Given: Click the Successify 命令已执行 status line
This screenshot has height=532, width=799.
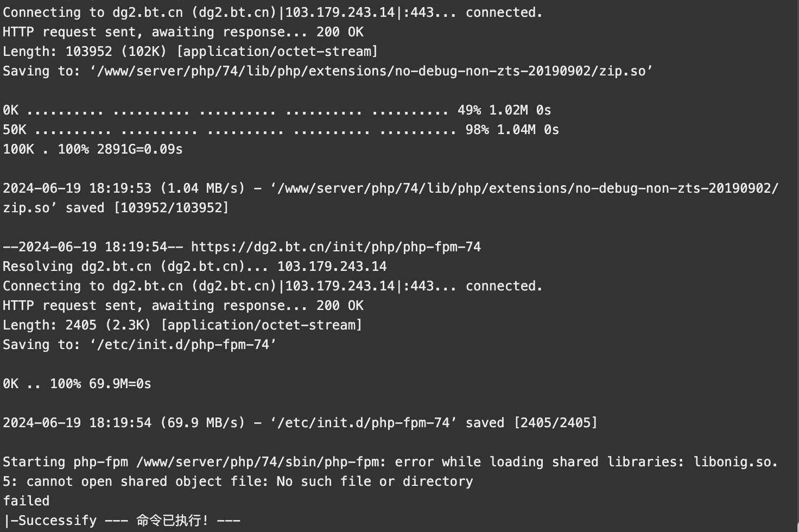Looking at the screenshot, I should [x=122, y=521].
